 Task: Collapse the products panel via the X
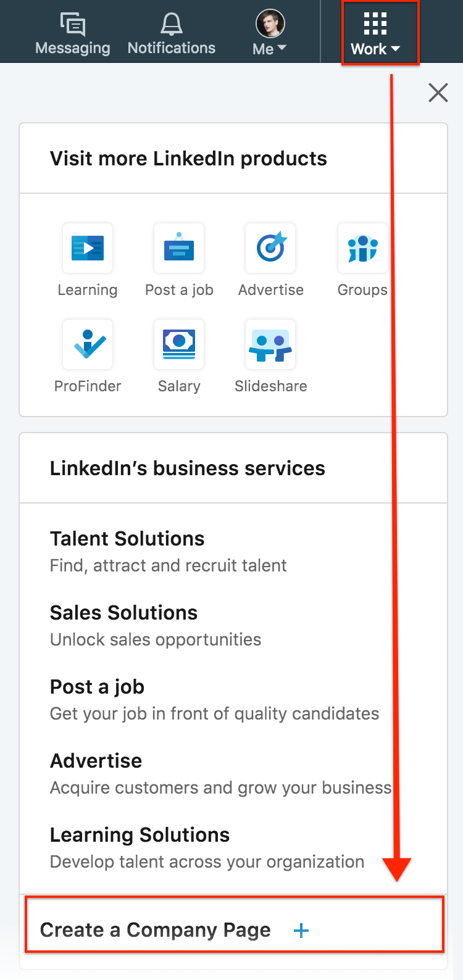point(438,92)
